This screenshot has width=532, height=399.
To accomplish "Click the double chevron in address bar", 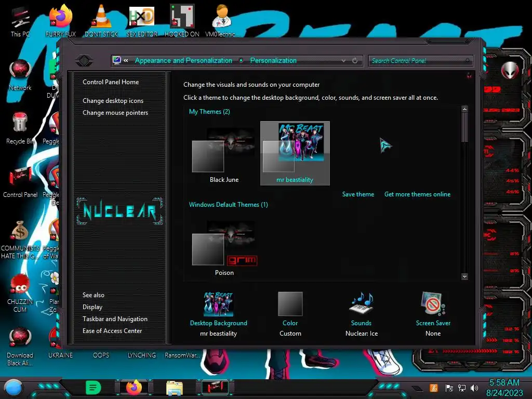I will click(126, 60).
